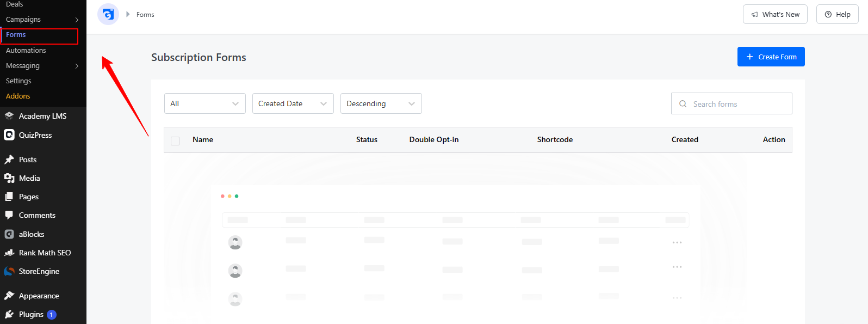
Task: Click the magnifier icon in search forms
Action: [683, 103]
